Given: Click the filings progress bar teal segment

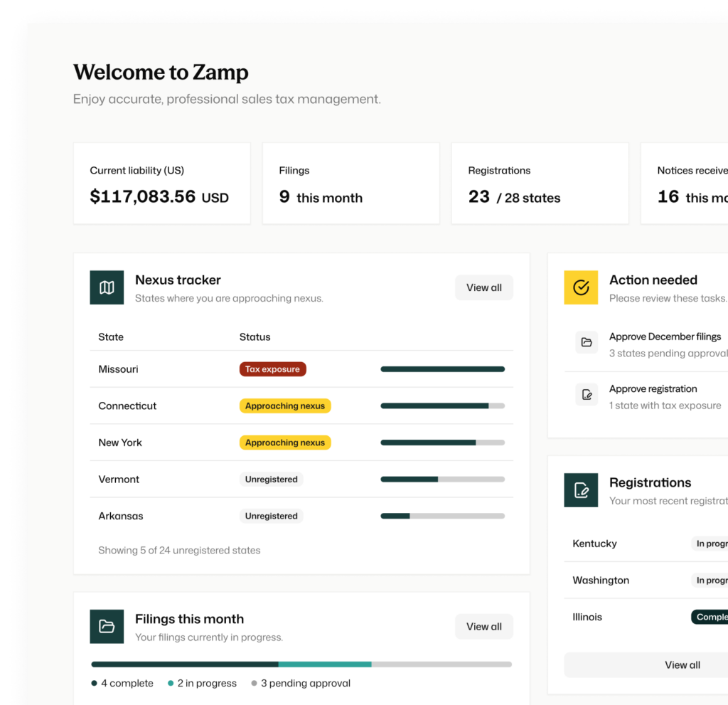Looking at the screenshot, I should 324,664.
